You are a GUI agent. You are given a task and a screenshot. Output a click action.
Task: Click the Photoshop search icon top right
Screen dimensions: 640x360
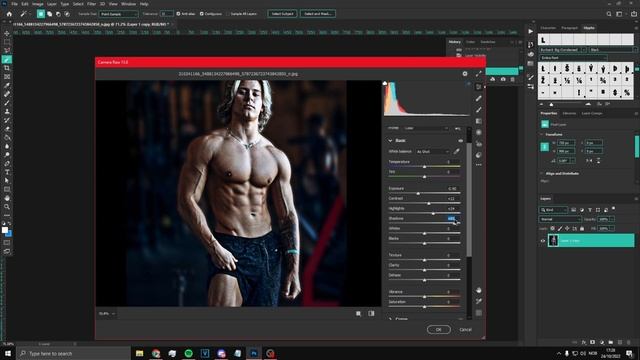609,14
